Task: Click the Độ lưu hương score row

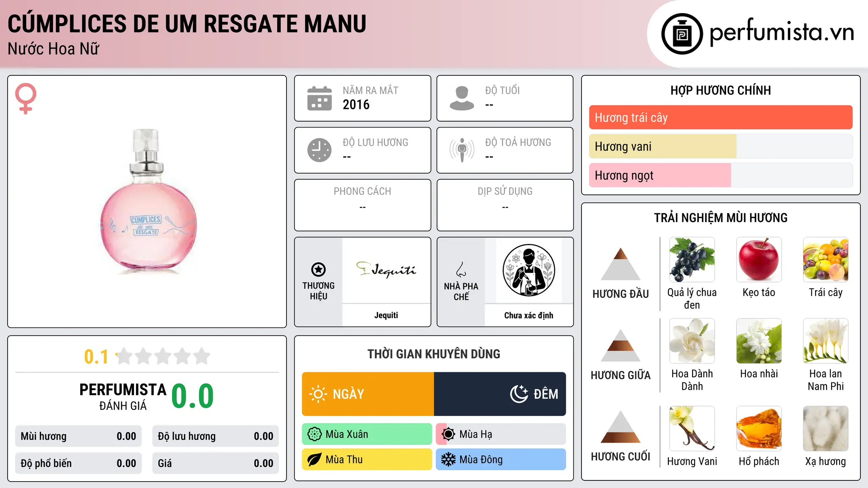Action: point(216,436)
